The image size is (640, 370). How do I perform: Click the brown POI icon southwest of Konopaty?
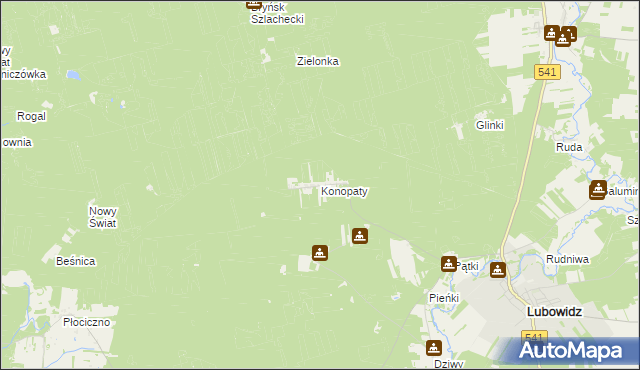tap(320, 253)
